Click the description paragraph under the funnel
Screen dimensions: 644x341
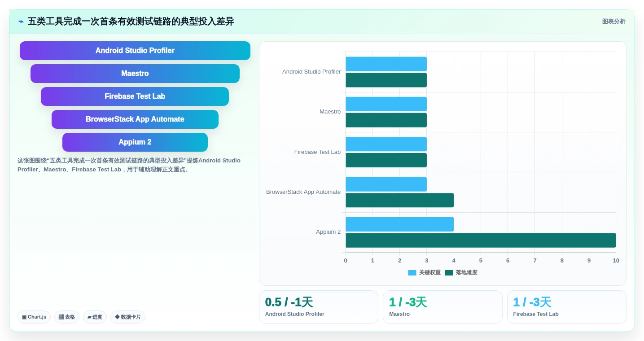tap(129, 165)
